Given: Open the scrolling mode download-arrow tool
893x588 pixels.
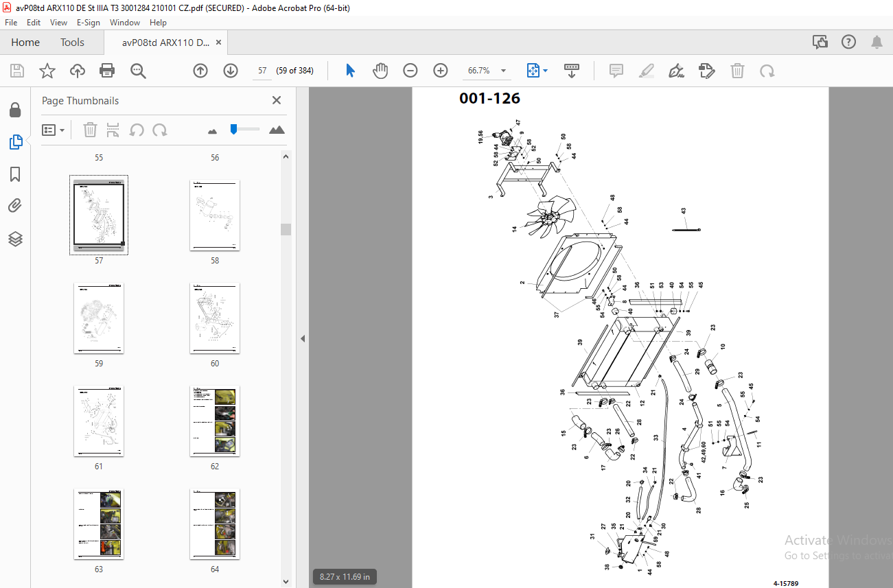Looking at the screenshot, I should point(572,71).
